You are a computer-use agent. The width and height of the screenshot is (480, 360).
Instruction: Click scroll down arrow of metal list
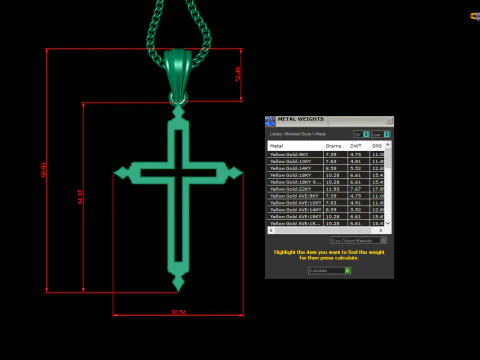pyautogui.click(x=388, y=223)
